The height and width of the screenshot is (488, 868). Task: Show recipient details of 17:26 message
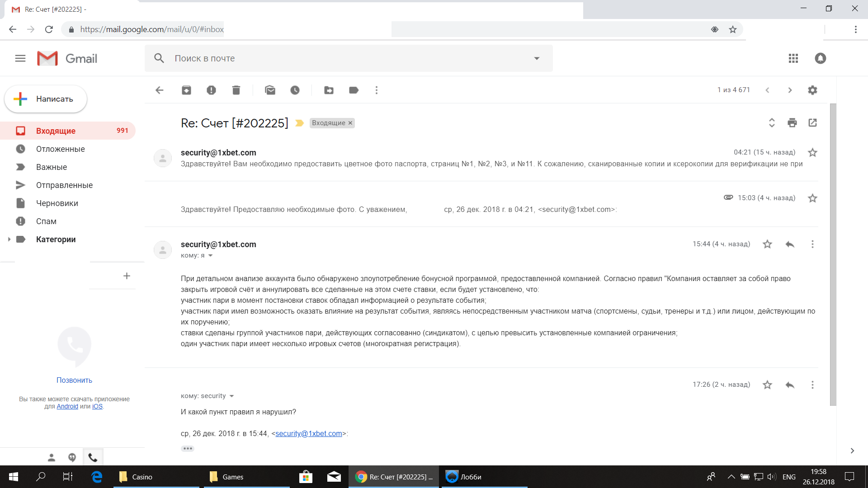pyautogui.click(x=231, y=396)
